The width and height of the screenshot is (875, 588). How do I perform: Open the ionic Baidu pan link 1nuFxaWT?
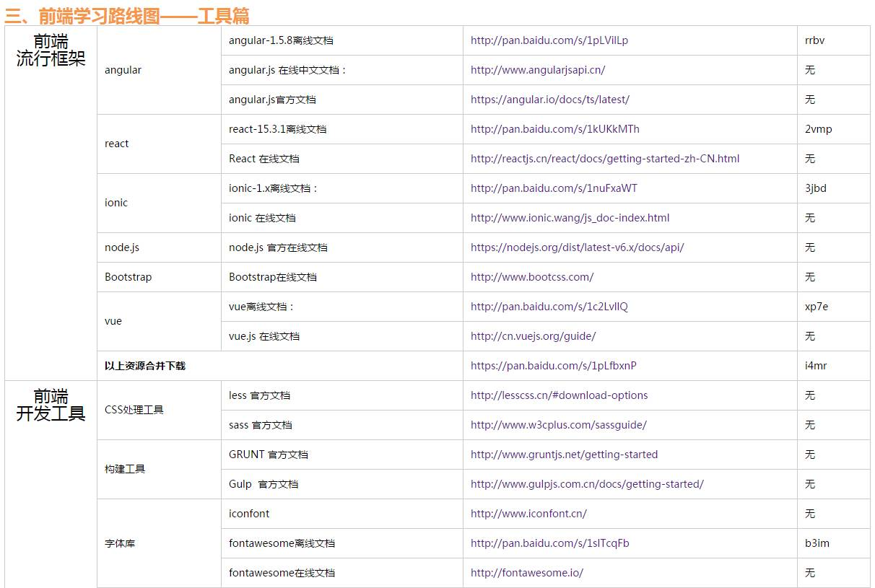coord(554,188)
